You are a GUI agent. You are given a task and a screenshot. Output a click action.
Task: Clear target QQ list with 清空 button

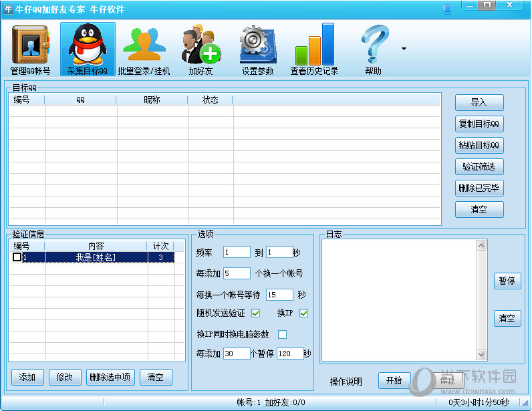pyautogui.click(x=479, y=209)
